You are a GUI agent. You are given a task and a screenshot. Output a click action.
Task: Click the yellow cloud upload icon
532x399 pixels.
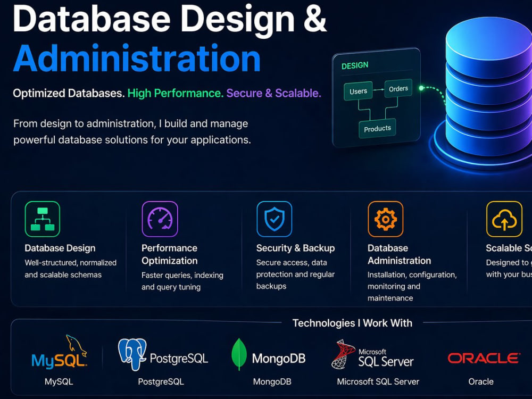click(504, 219)
